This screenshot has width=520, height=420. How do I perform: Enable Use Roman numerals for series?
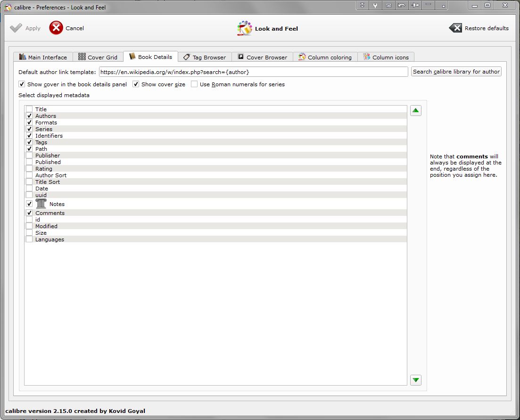click(194, 84)
